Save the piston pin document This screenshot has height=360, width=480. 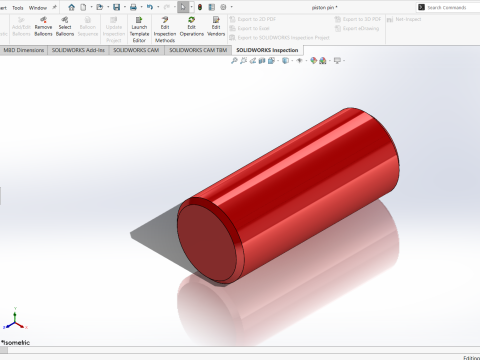tap(116, 7)
